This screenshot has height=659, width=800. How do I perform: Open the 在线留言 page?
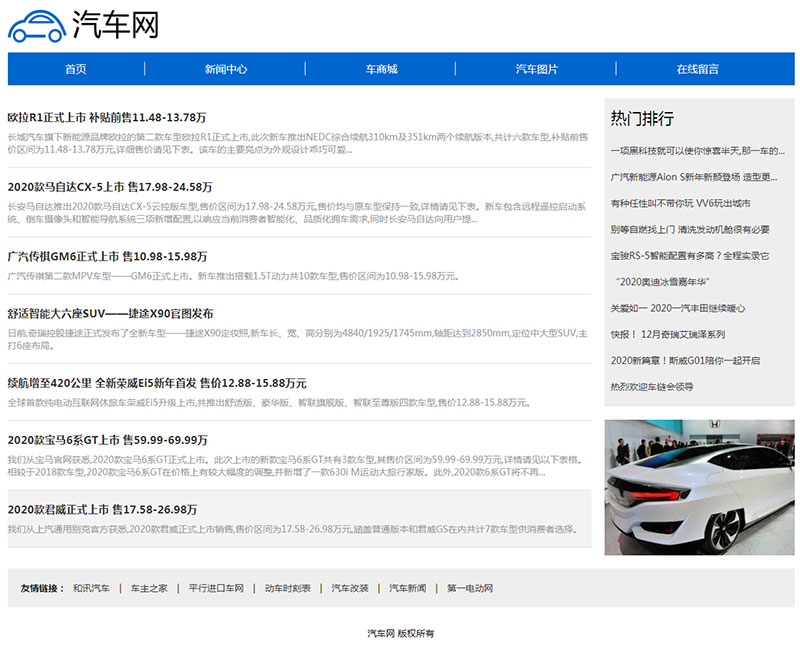pyautogui.click(x=697, y=69)
